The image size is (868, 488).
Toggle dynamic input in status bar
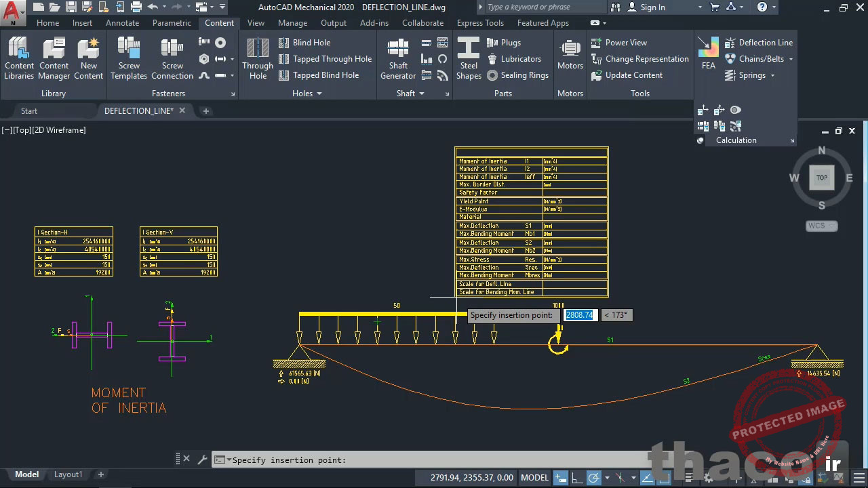click(x=560, y=477)
